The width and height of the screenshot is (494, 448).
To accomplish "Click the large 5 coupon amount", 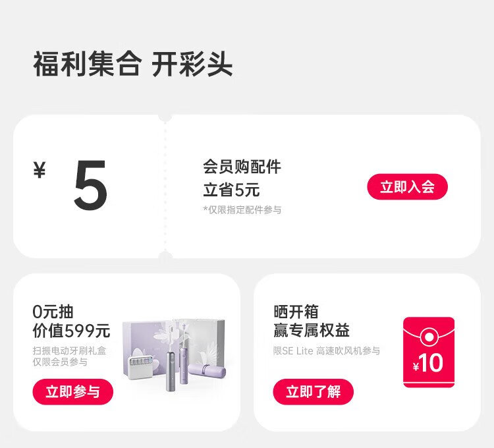I will (x=91, y=186).
